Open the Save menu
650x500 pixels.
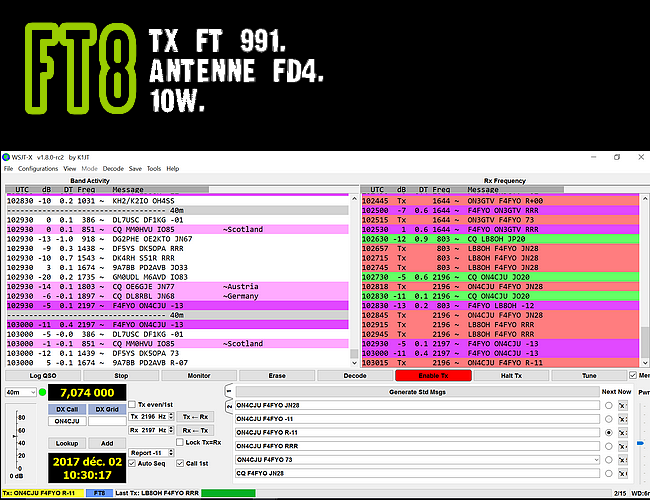[x=135, y=169]
